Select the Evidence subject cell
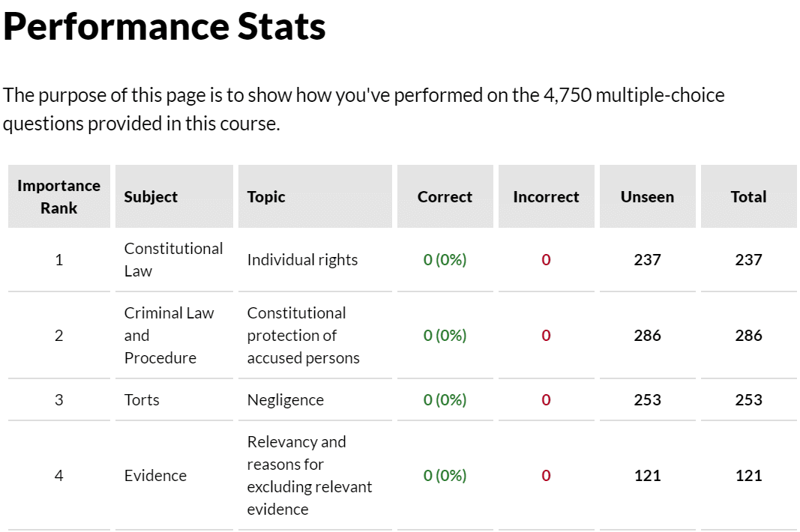800x532 pixels. [x=155, y=475]
